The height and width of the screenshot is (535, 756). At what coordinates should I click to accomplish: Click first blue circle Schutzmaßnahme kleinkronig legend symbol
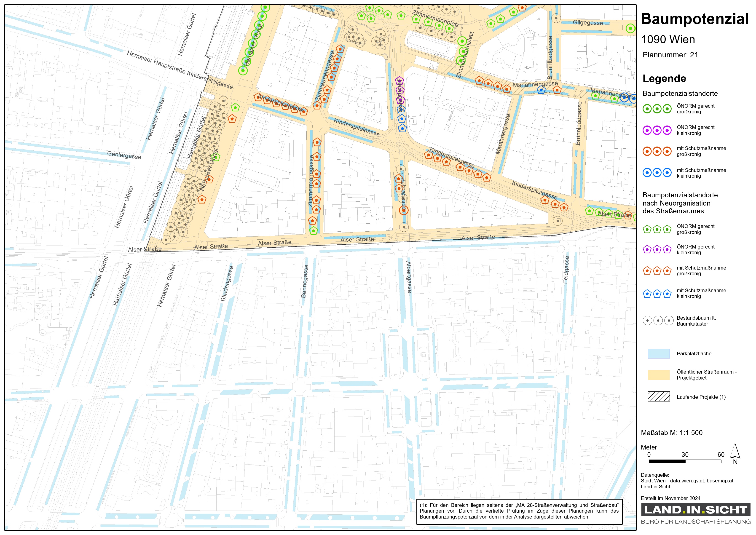coord(647,173)
